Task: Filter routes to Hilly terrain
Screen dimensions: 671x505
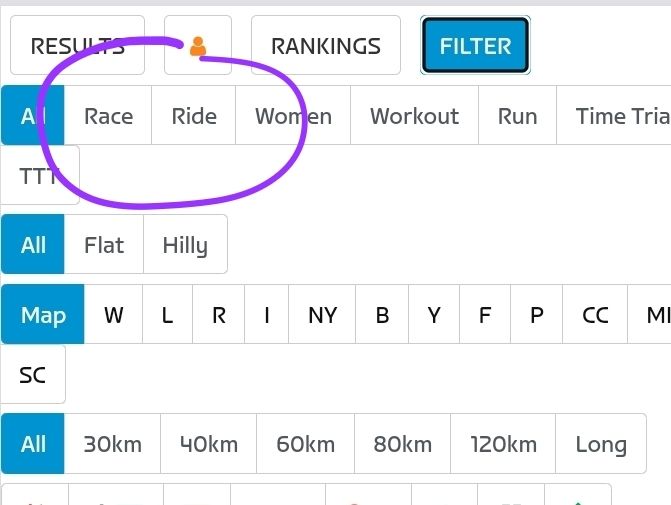Action: point(185,245)
